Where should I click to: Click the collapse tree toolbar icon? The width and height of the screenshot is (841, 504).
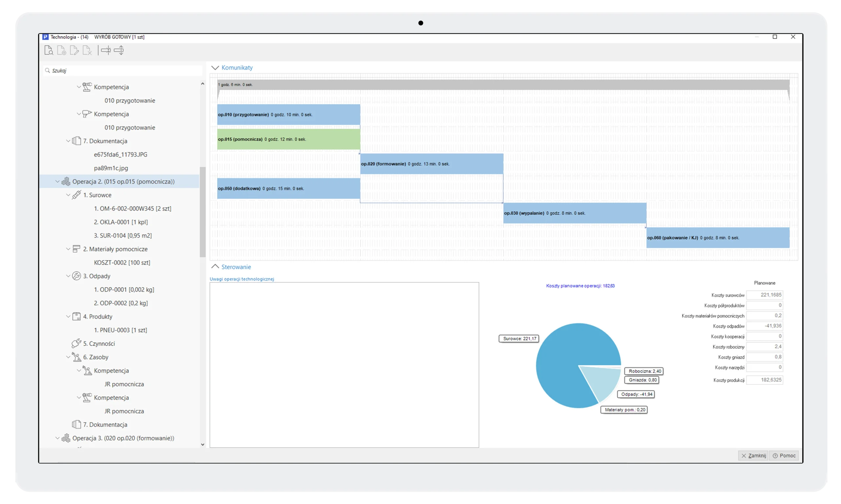(x=106, y=50)
